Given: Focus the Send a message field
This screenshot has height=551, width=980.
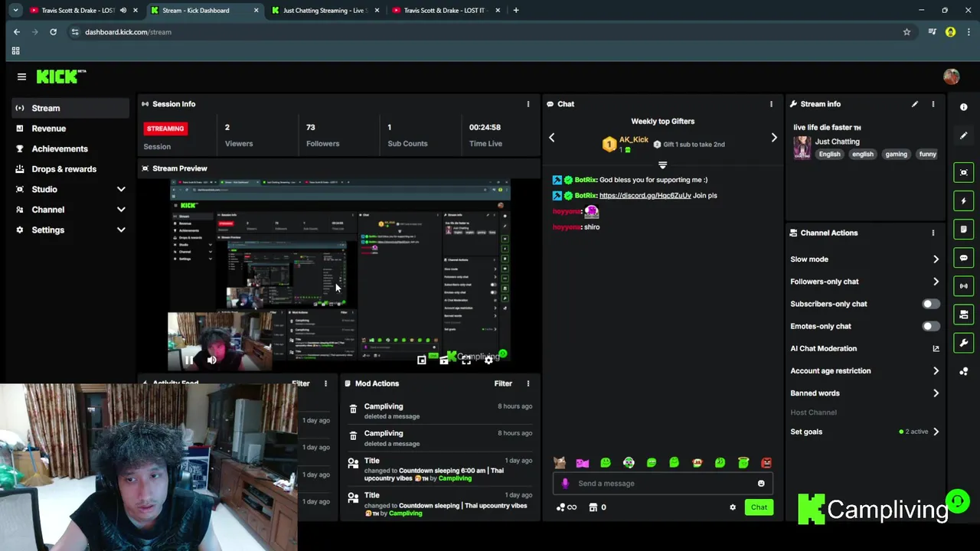Looking at the screenshot, I should [x=663, y=483].
